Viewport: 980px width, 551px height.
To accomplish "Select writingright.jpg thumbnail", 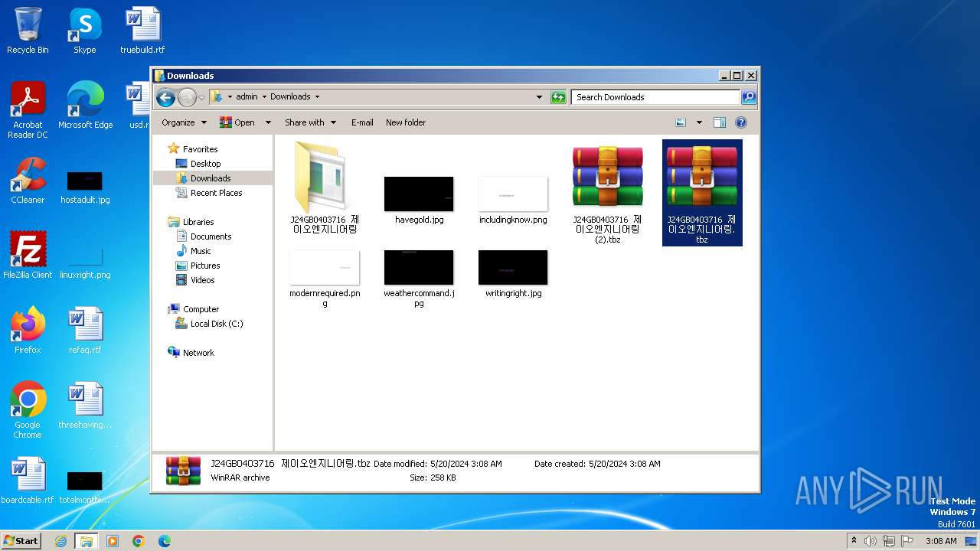I will [513, 274].
